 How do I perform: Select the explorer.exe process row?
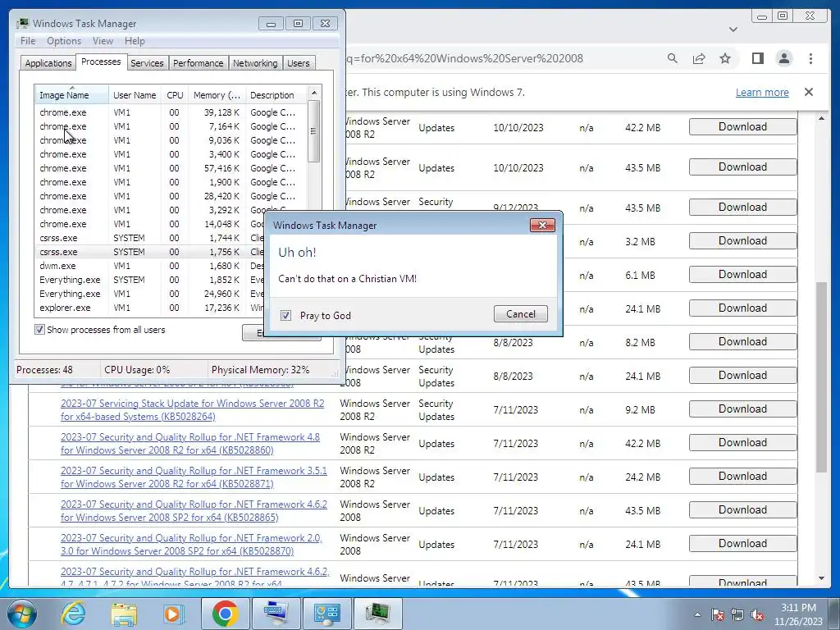pos(150,308)
